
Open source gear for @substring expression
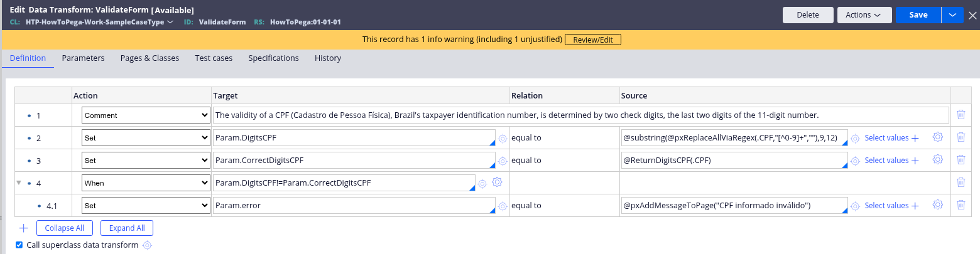[855, 139]
